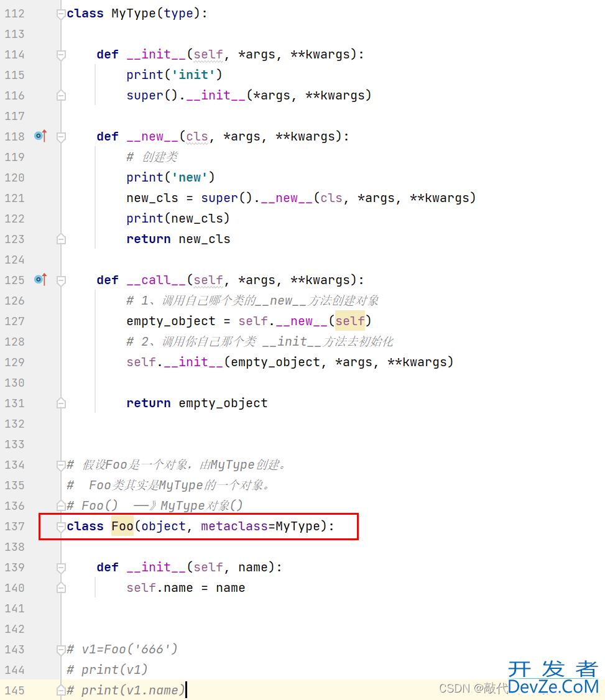Click the comment print(v1.name) on line 145
Image resolution: width=605 pixels, height=700 pixels.
[x=126, y=691]
